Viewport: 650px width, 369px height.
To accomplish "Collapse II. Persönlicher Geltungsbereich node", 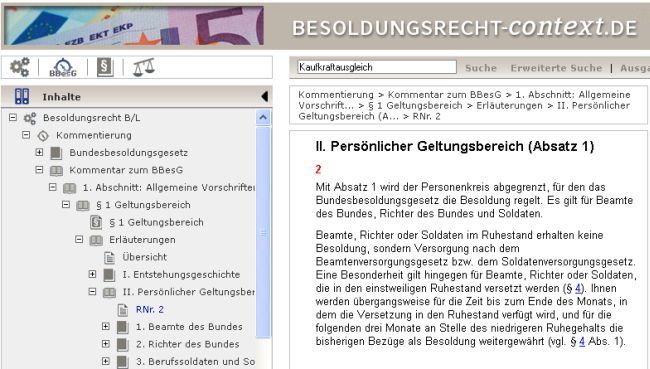I will tap(92, 291).
